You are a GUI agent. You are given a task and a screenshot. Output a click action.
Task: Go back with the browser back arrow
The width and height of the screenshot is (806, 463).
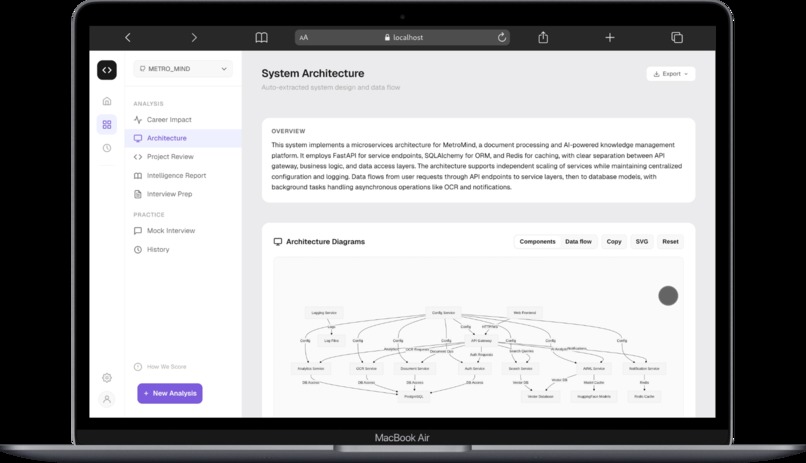click(127, 38)
